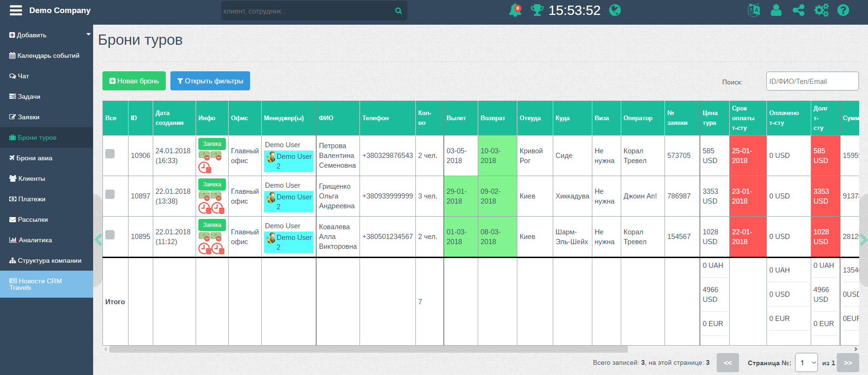868x375 pixels.
Task: Check the checkbox for booking 10895
Action: coord(110,235)
